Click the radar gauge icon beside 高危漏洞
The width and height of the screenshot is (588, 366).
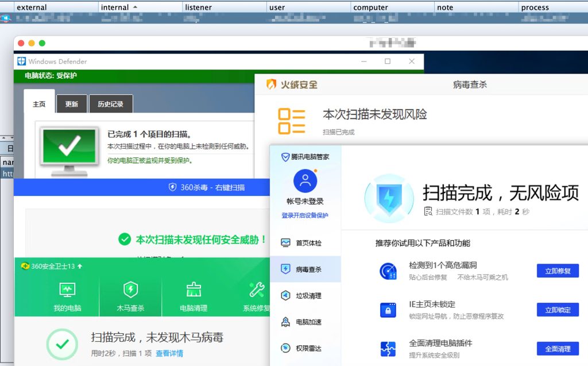click(x=388, y=271)
